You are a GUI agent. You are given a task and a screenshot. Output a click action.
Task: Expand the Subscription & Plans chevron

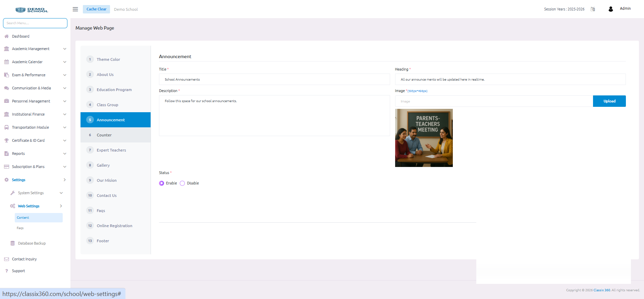pyautogui.click(x=65, y=167)
